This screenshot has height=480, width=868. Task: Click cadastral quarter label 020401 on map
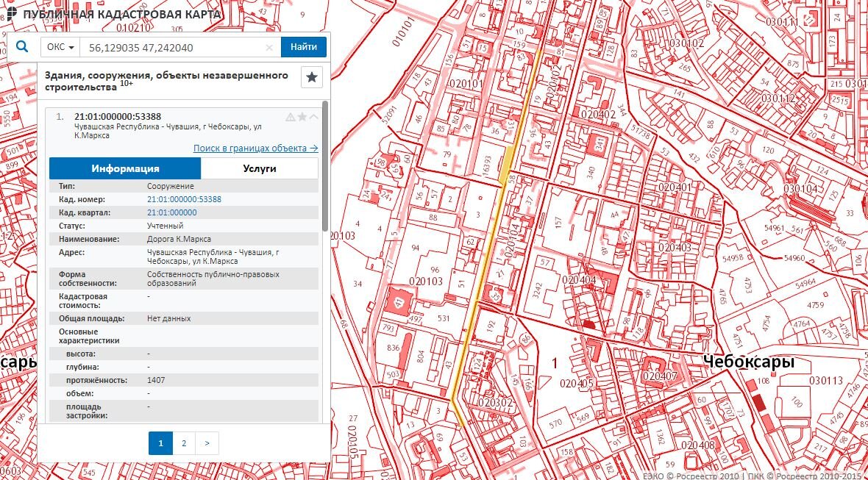coord(675,187)
